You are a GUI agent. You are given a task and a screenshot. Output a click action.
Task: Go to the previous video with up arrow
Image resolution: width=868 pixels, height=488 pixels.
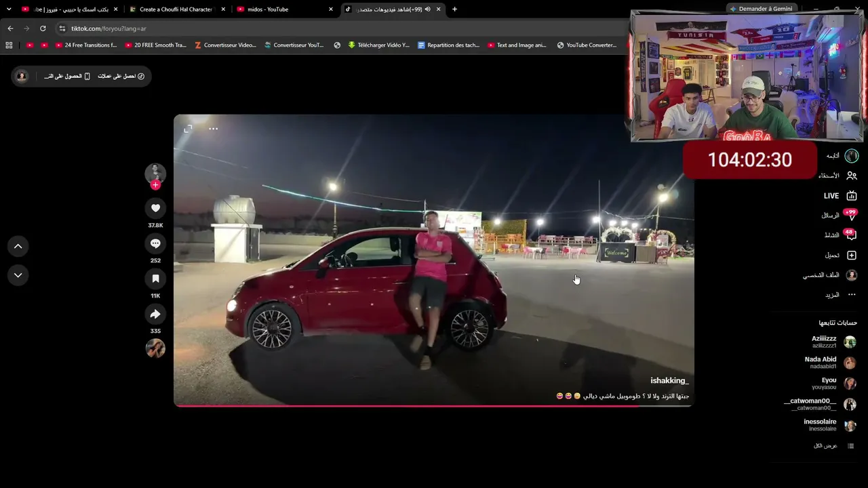point(18,246)
